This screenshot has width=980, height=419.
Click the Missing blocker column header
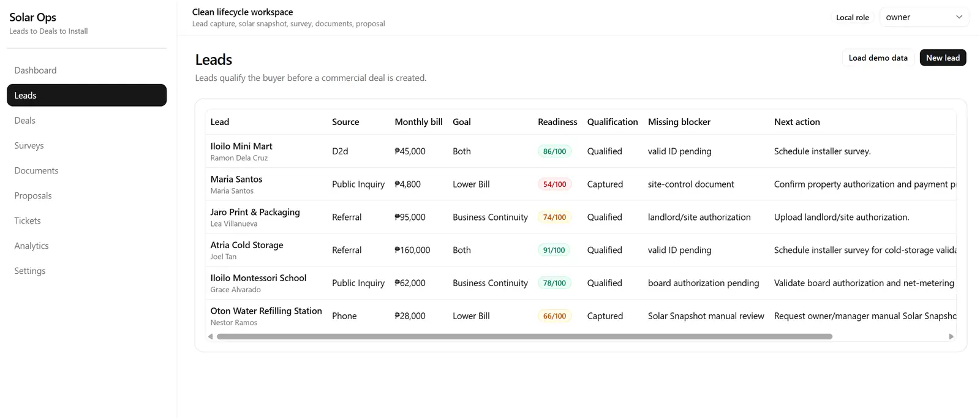pyautogui.click(x=679, y=122)
